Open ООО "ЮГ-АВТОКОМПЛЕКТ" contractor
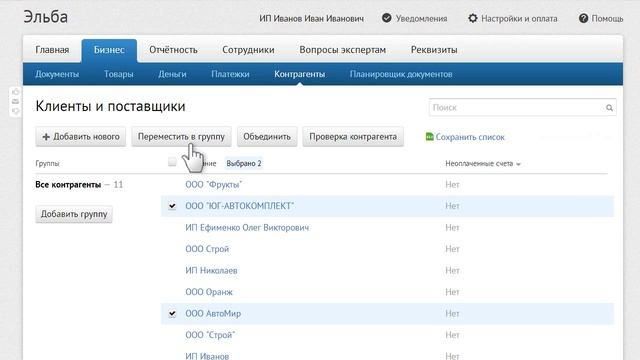The height and width of the screenshot is (360, 640). pos(240,206)
